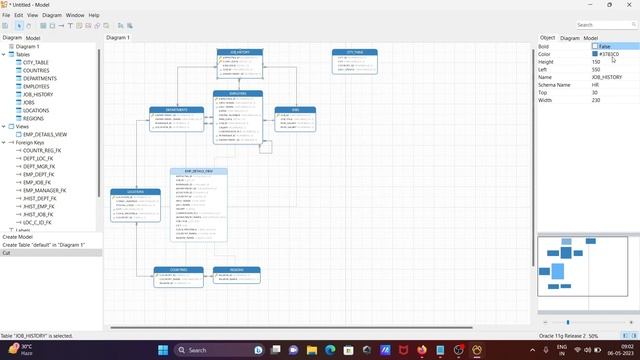
Task: Select the Diagram 1 canvas tab
Action: pos(118,38)
